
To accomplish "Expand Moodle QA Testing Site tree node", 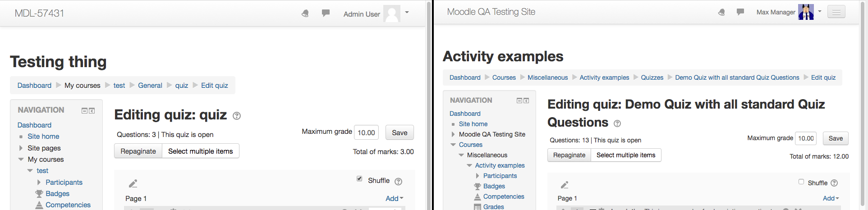I will point(453,134).
